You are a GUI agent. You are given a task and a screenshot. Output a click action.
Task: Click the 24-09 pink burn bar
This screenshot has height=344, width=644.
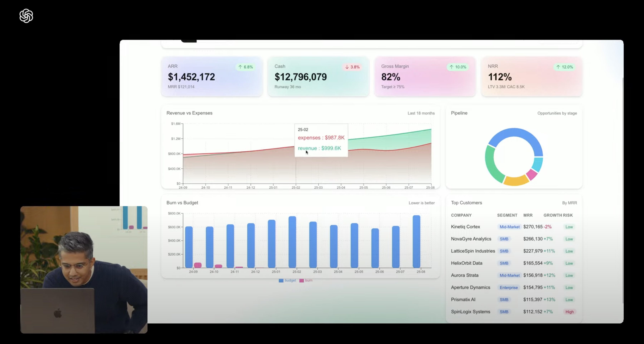[x=198, y=265]
